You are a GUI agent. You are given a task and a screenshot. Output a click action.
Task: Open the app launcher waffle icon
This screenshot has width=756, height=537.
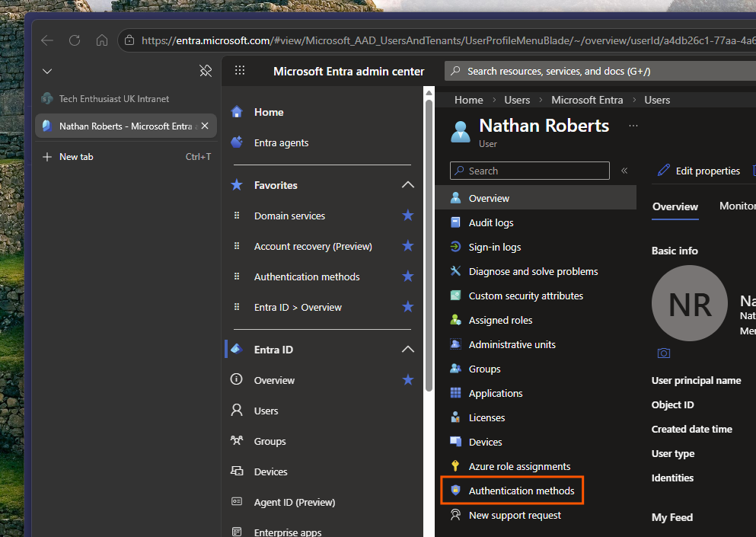pyautogui.click(x=240, y=71)
